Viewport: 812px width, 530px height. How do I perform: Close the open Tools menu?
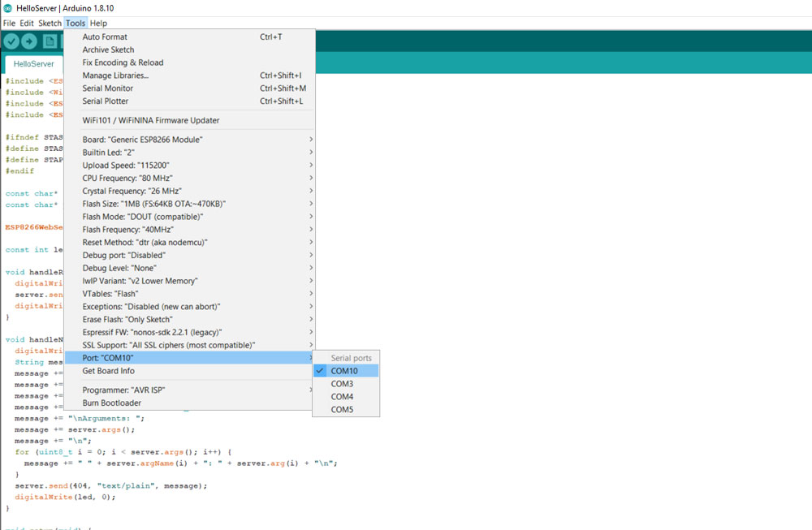point(75,23)
